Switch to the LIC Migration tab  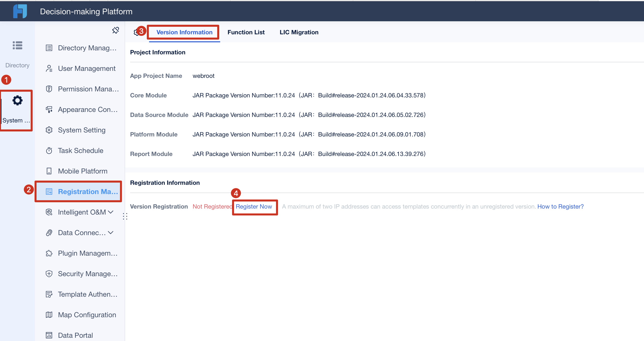pos(299,32)
